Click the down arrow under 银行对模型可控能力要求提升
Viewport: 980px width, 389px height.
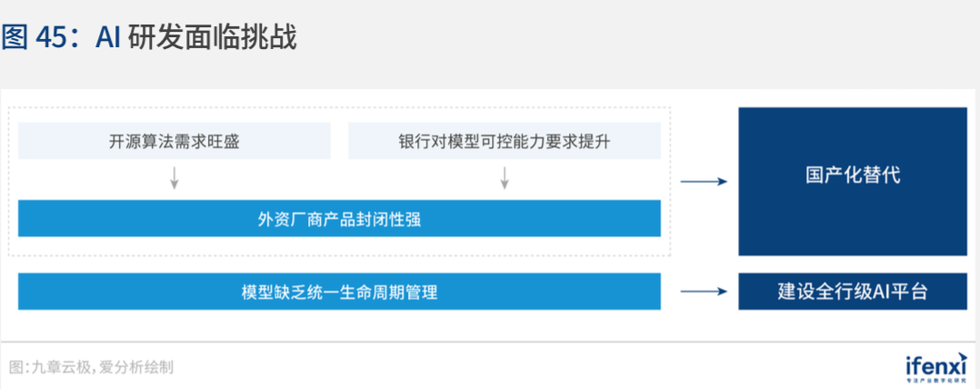coord(505,177)
